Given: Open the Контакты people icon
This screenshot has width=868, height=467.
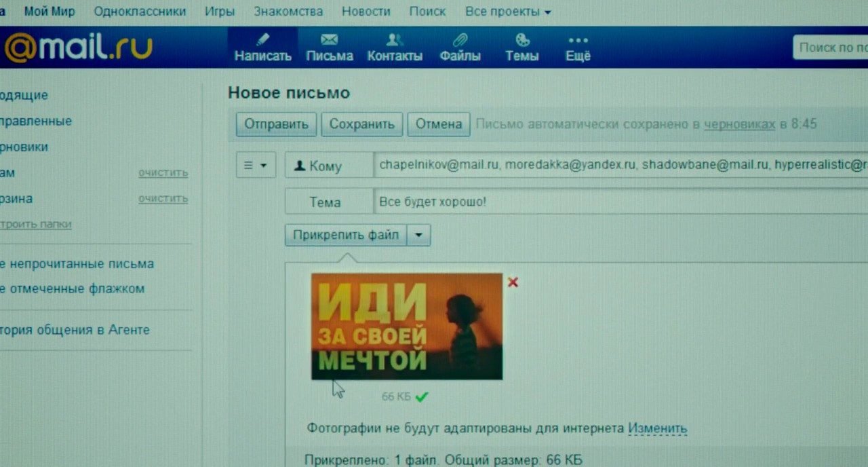Looking at the screenshot, I should coord(394,39).
